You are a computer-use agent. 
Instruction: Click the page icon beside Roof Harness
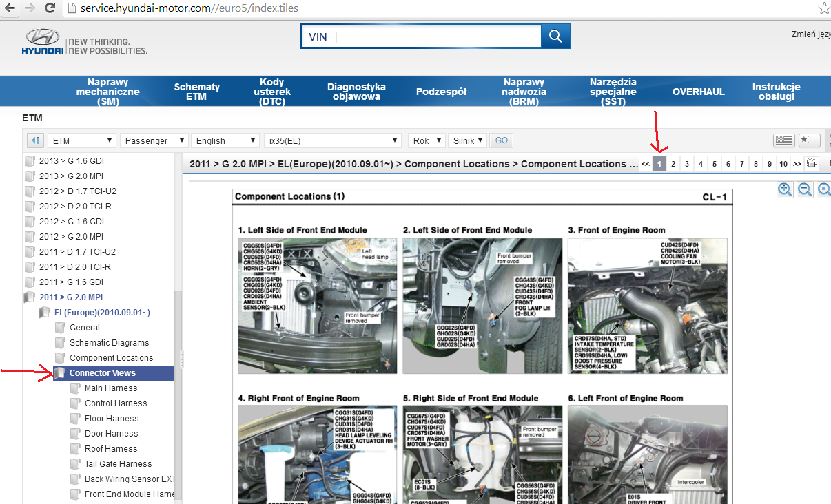point(75,448)
